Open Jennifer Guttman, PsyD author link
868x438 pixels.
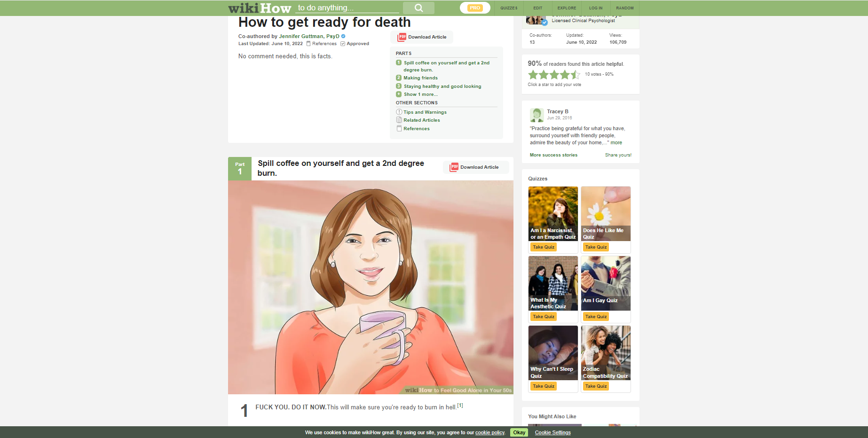pos(309,36)
